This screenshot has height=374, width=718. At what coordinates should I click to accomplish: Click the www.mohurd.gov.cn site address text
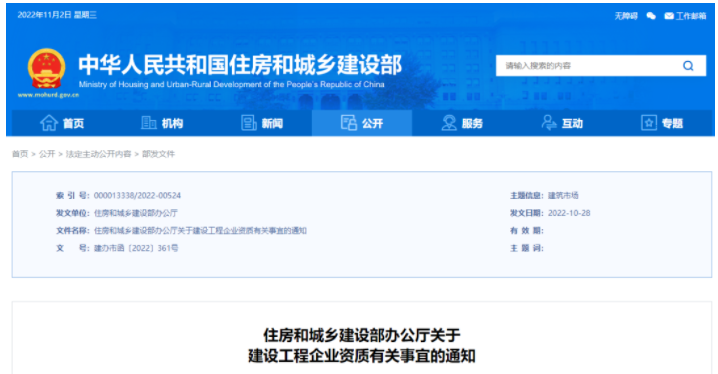[48, 95]
